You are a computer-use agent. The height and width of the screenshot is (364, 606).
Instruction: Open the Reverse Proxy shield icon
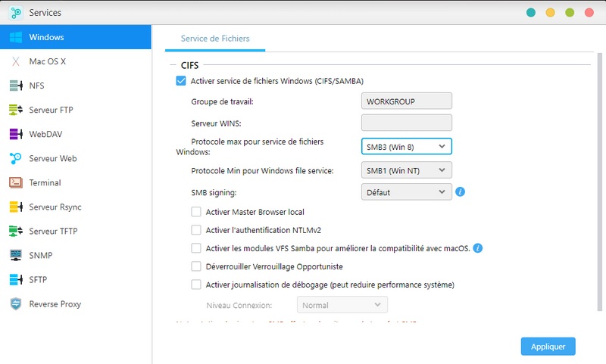point(15,303)
